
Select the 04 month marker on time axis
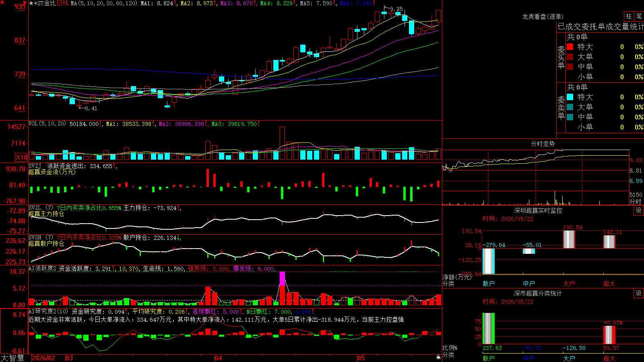coord(219,358)
